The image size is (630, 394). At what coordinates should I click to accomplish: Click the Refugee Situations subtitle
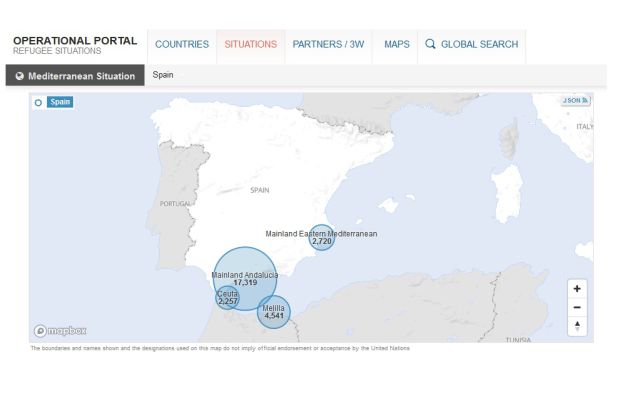[x=57, y=51]
